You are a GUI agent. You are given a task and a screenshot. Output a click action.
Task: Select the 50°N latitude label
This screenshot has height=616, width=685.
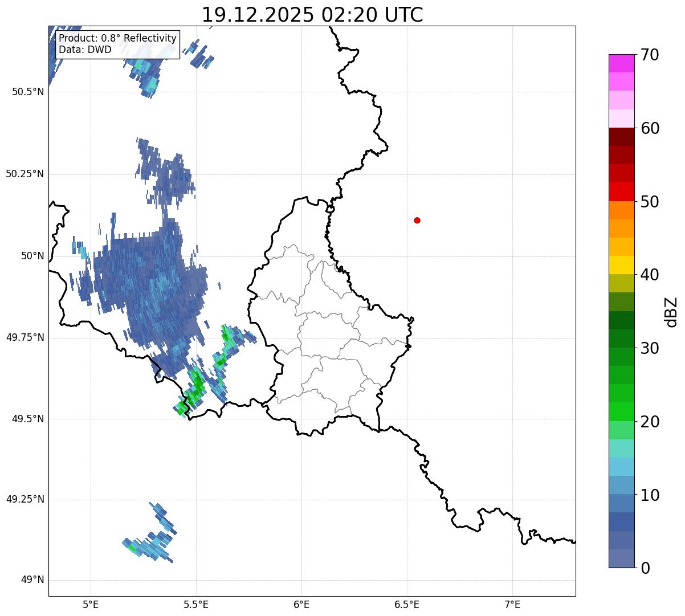pyautogui.click(x=32, y=256)
